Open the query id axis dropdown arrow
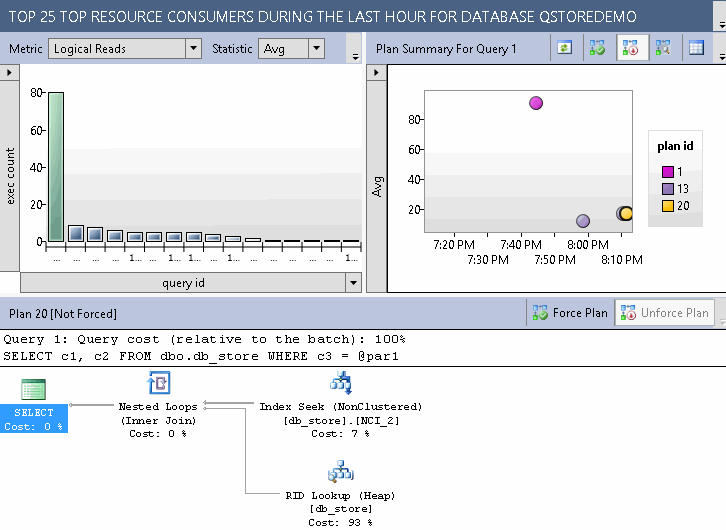The height and width of the screenshot is (530, 726). 353,283
